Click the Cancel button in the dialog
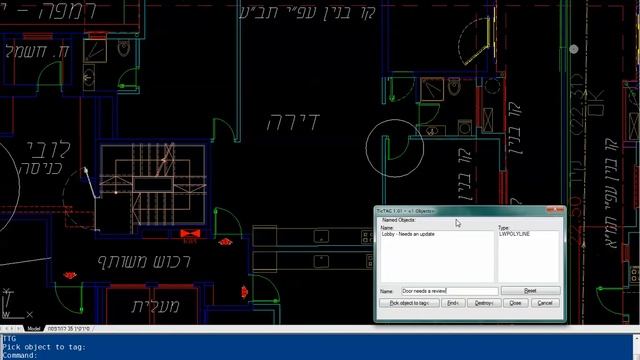This screenshot has width=640, height=360. pos(545,303)
